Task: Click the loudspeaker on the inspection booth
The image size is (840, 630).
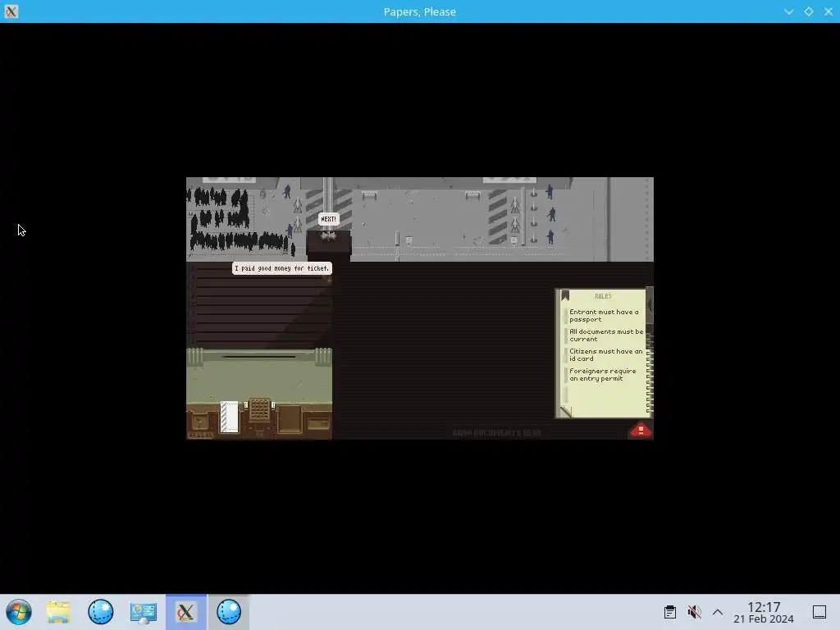Action: tap(328, 235)
